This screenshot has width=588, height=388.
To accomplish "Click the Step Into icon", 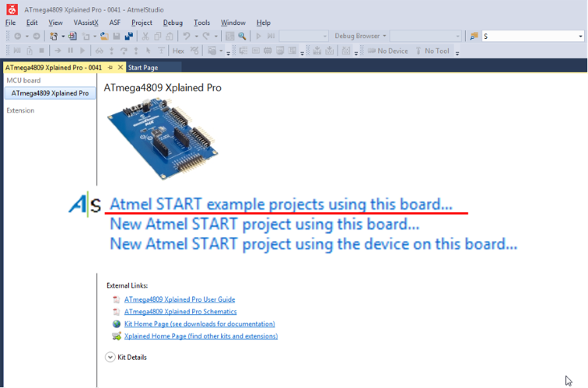I will 111,51.
